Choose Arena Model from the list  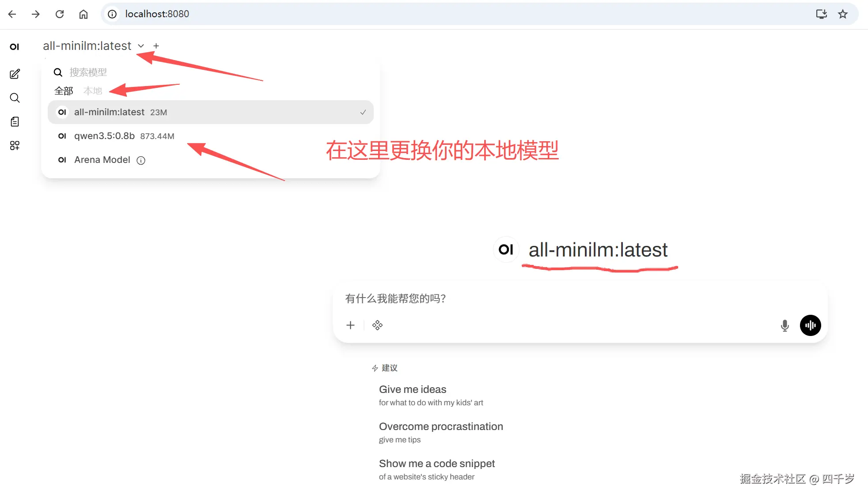point(102,160)
